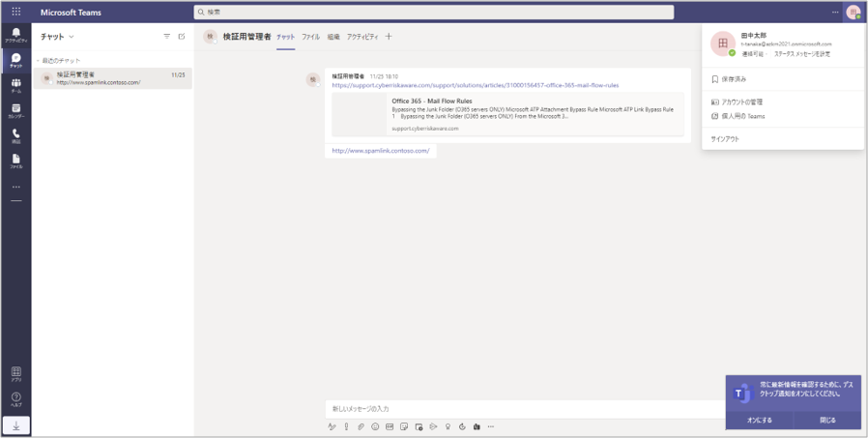Open the Polls chart icon
Viewport: 868px width, 438px height.
pyautogui.click(x=477, y=426)
